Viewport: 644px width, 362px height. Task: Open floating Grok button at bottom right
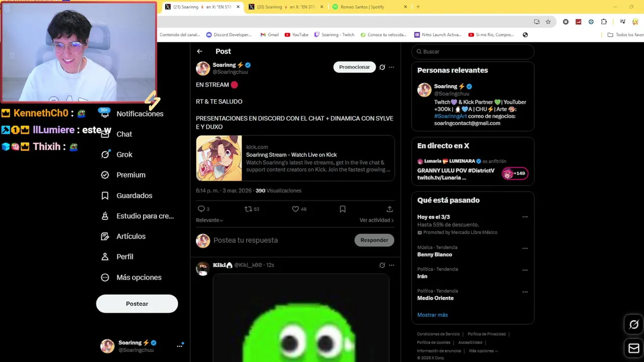point(634,325)
